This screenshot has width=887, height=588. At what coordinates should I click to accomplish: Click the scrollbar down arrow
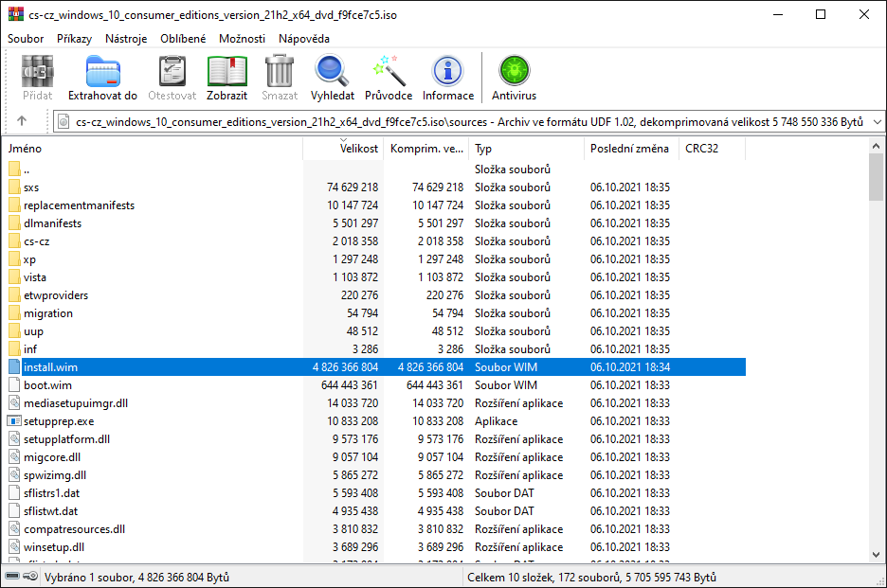(x=877, y=555)
